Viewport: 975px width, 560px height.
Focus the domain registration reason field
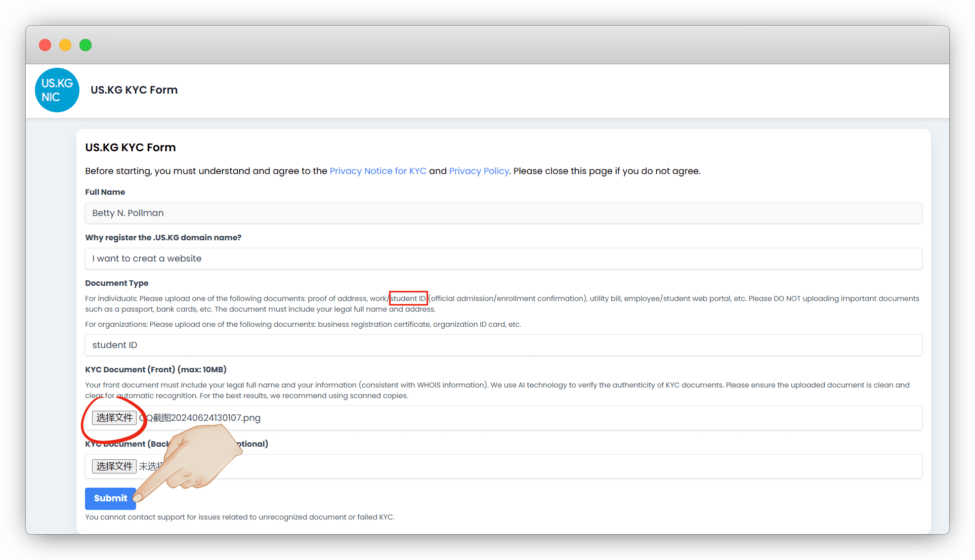[503, 259]
